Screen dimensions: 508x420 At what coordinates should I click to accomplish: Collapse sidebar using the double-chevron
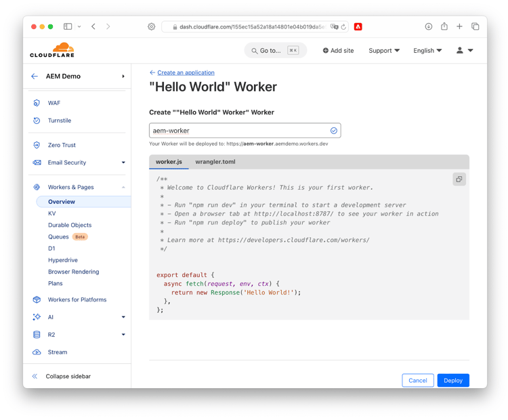35,376
